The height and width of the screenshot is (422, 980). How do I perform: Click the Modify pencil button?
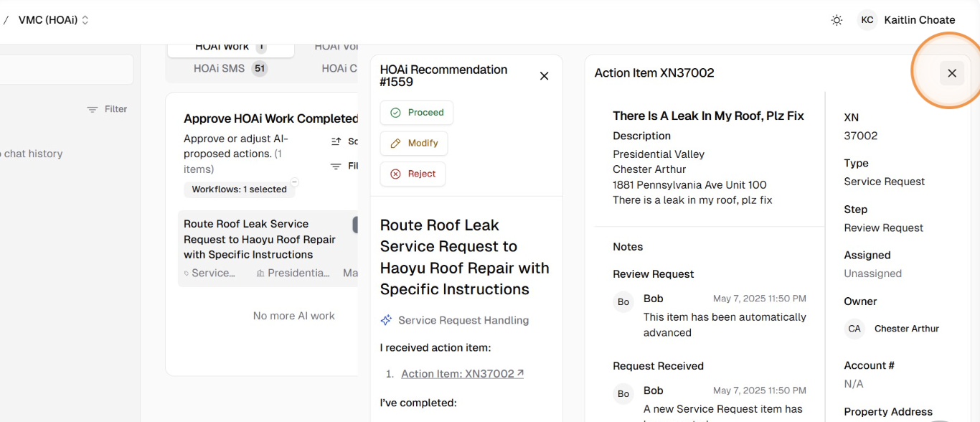tap(413, 144)
